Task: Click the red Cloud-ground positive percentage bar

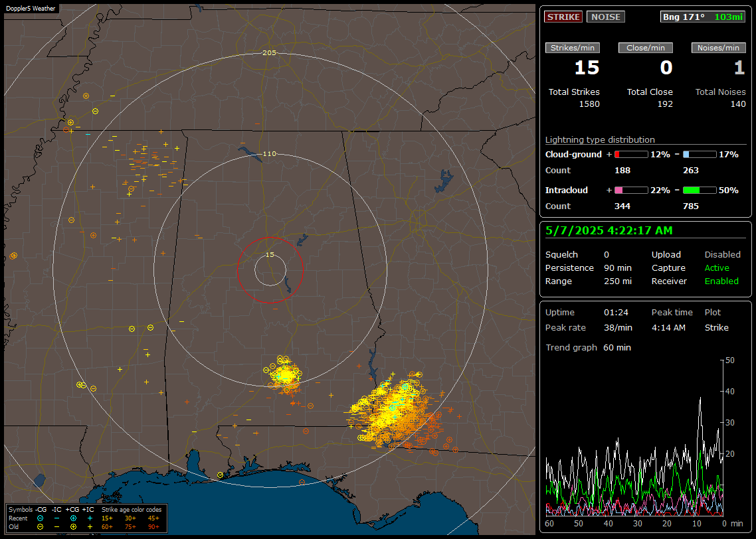Action: click(631, 155)
